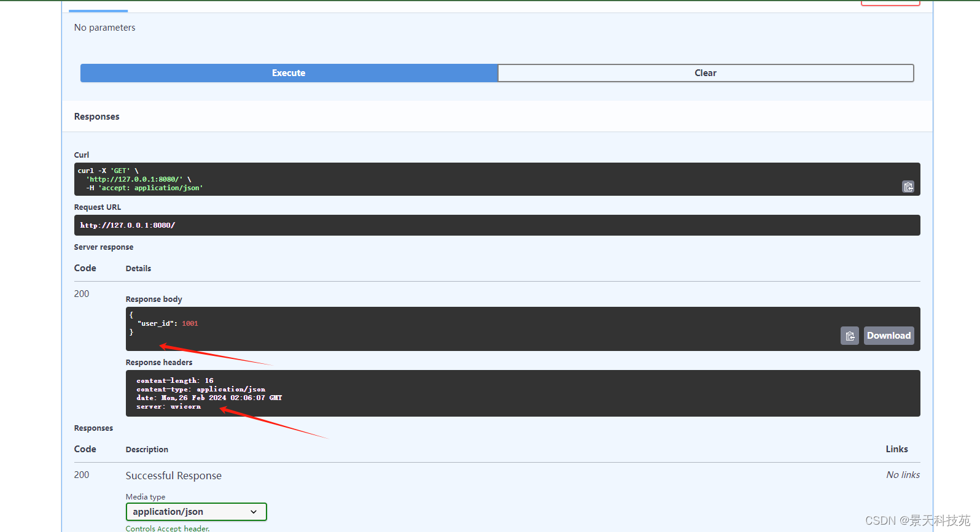Execute the API request
Screen dimensions: 980x532
[x=289, y=73]
